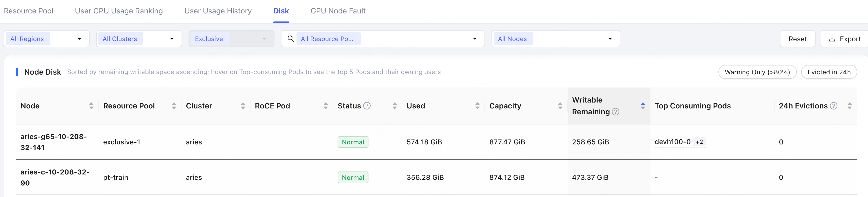Open the All Resource Pools dropdown
The image size is (868, 197).
pyautogui.click(x=383, y=39)
